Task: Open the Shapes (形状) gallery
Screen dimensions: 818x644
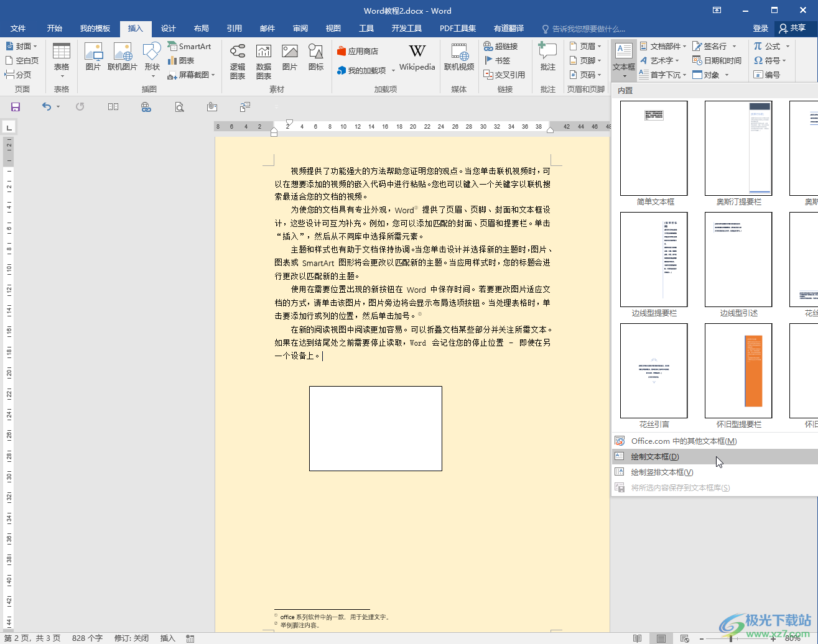Action: tap(152, 60)
